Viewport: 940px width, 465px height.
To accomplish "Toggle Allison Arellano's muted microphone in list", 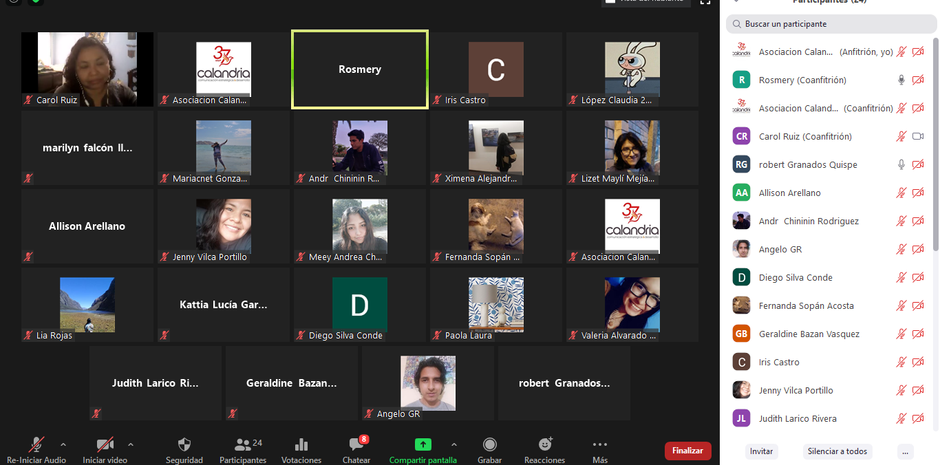I will click(900, 192).
